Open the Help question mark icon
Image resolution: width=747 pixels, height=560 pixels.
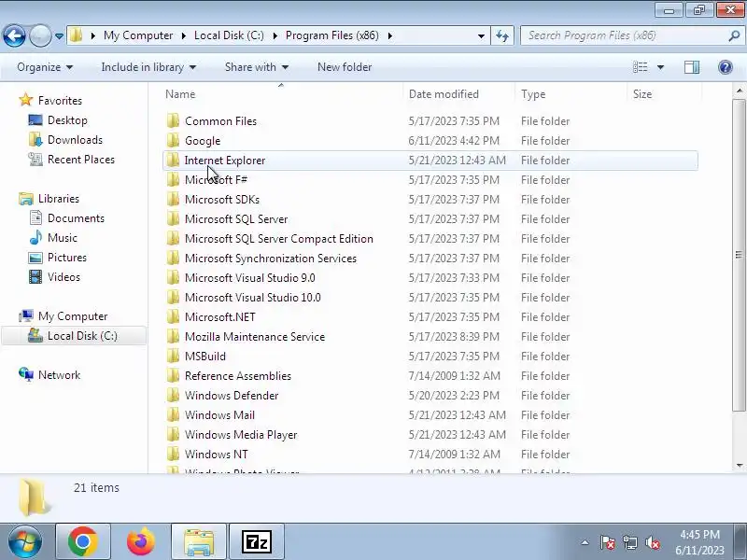click(x=726, y=67)
